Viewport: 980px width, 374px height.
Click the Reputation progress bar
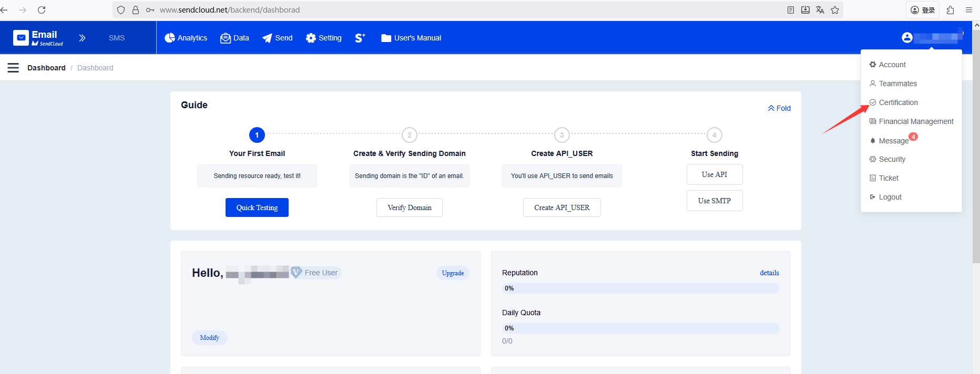coord(640,288)
